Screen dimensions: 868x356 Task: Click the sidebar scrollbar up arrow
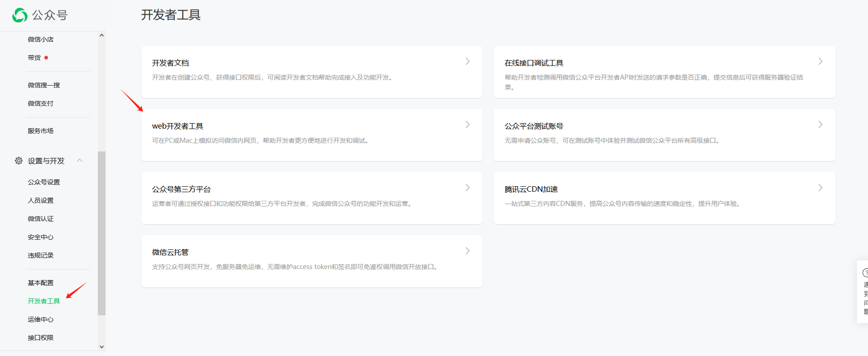(x=101, y=35)
